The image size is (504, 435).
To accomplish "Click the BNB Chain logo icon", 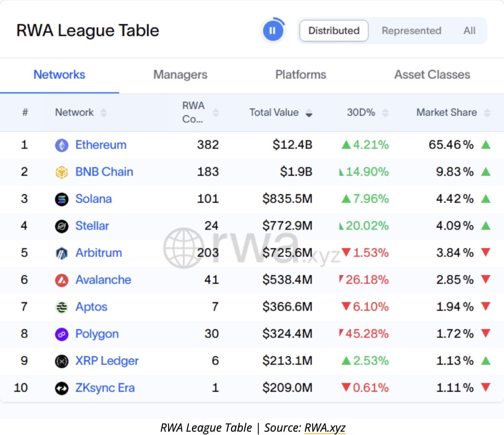I will [x=61, y=172].
